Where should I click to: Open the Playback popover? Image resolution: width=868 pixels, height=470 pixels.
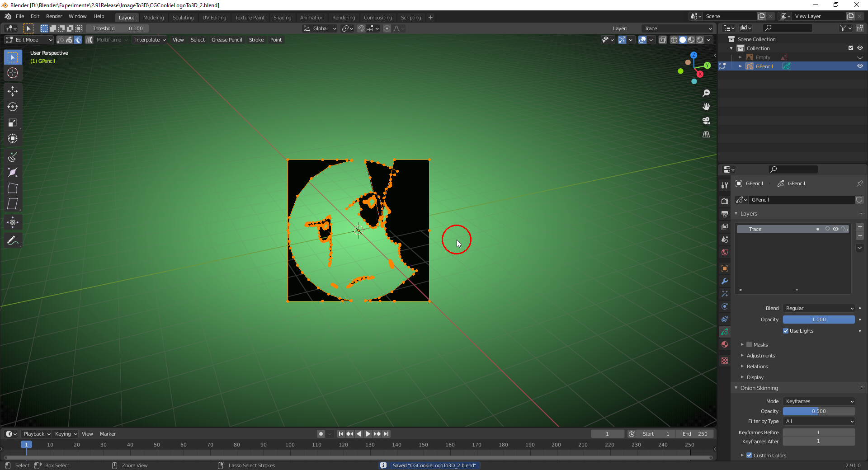pos(36,434)
